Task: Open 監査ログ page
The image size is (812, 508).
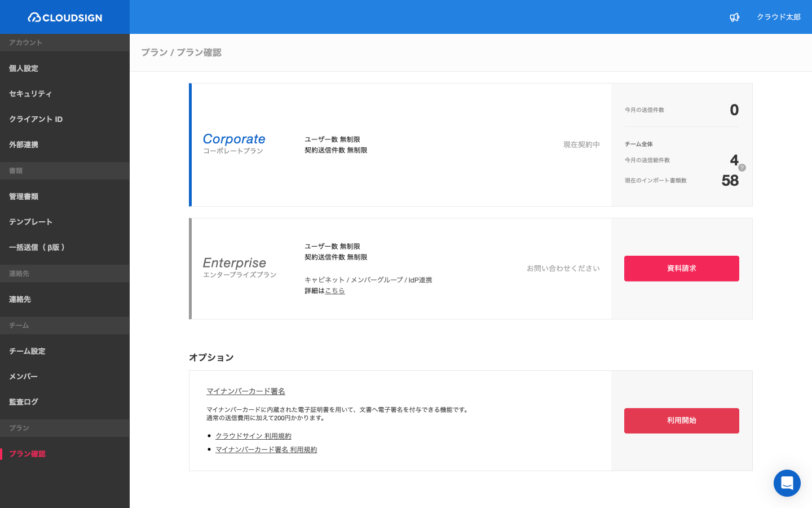Action: (65, 402)
